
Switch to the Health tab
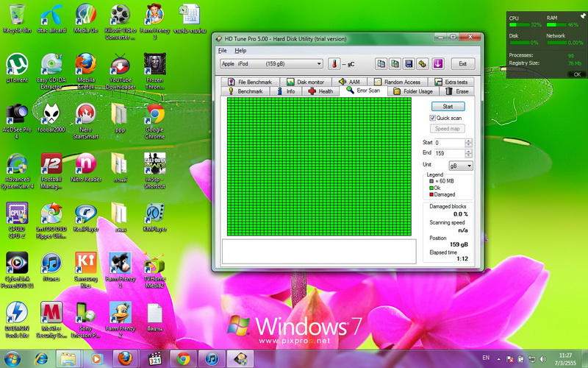320,91
